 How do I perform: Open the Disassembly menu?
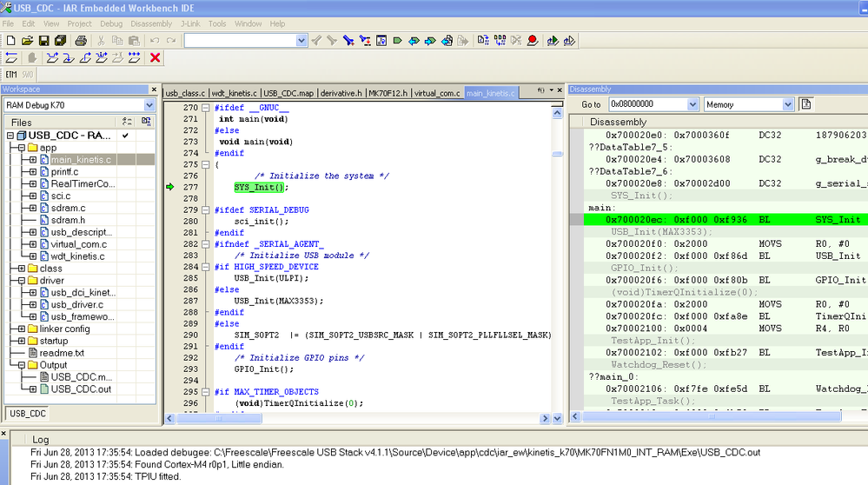(x=151, y=23)
